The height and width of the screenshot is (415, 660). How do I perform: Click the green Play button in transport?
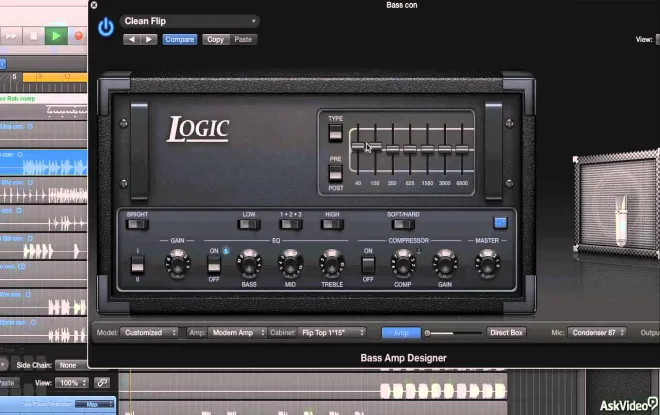(56, 36)
